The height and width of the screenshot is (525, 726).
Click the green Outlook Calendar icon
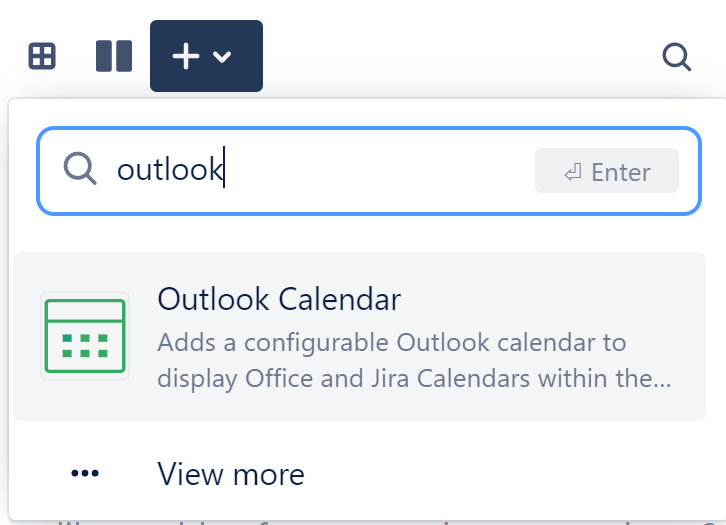[85, 336]
